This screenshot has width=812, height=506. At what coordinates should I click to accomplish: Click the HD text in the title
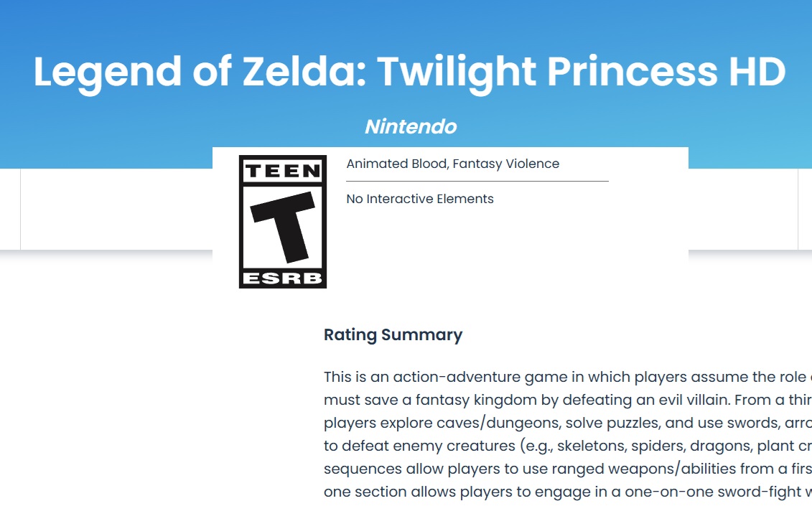(757, 71)
